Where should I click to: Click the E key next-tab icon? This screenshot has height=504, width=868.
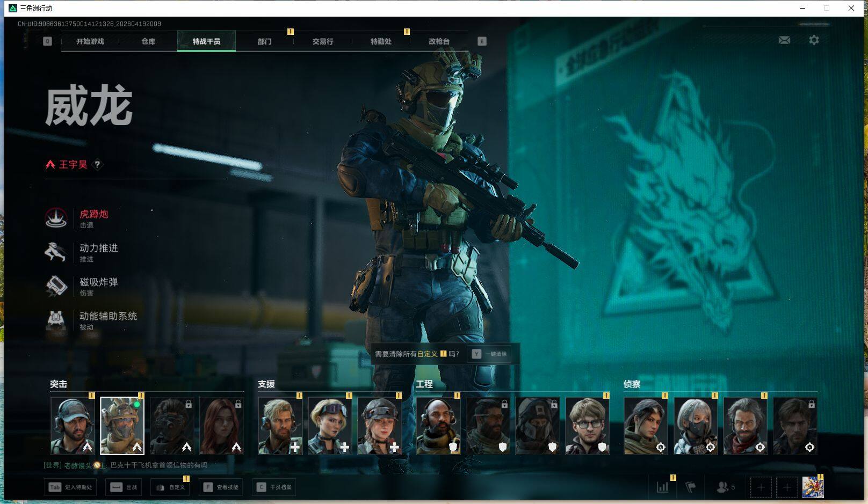[482, 41]
